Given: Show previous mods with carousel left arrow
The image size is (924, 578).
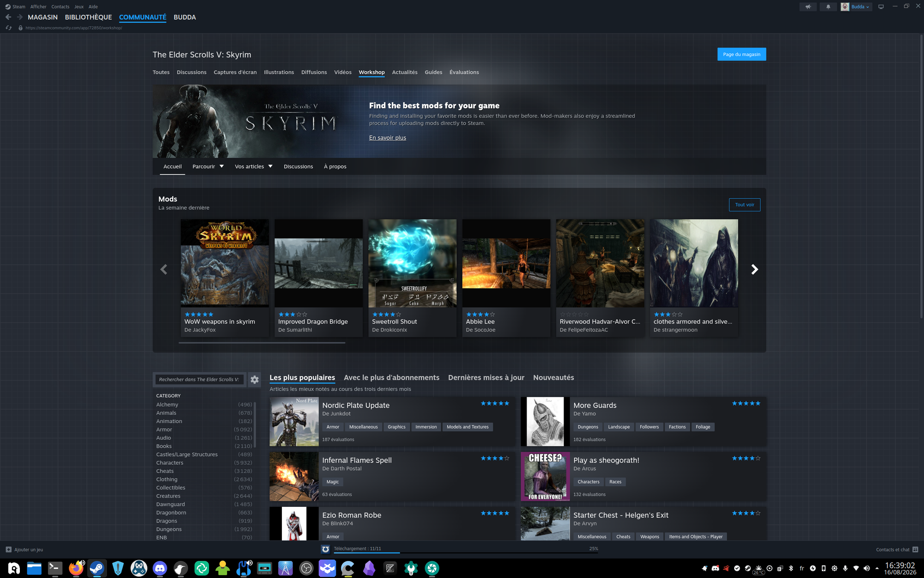Looking at the screenshot, I should tap(164, 270).
